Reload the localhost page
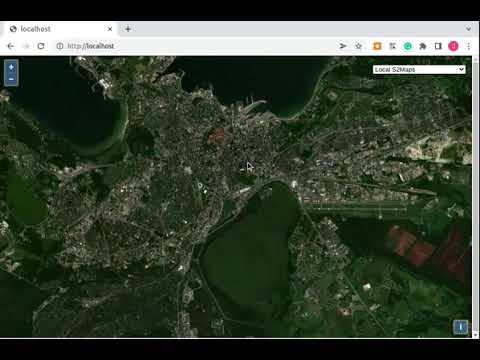Viewport: 480px width, 360px height. tap(41, 46)
